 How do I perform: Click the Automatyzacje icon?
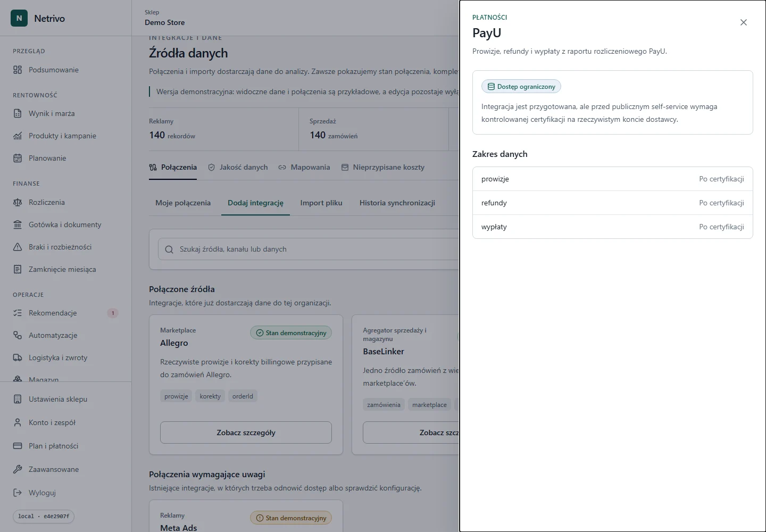click(18, 335)
